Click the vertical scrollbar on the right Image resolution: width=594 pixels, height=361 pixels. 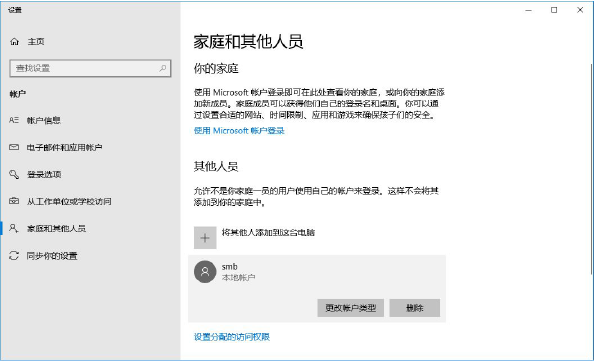[591, 169]
